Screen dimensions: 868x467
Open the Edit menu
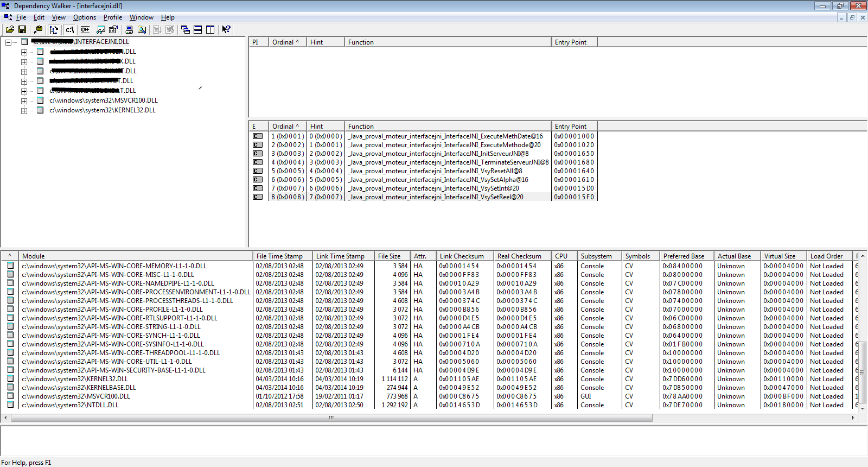click(x=39, y=17)
